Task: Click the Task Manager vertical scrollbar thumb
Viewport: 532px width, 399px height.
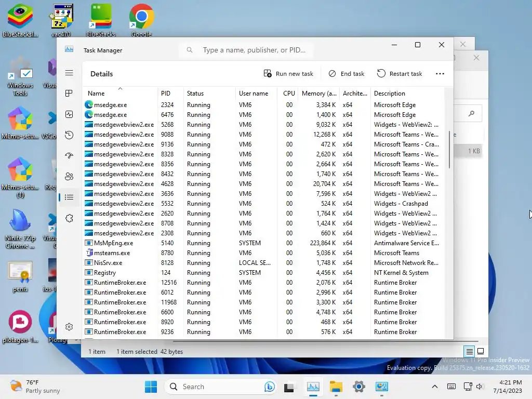Action: (x=449, y=149)
